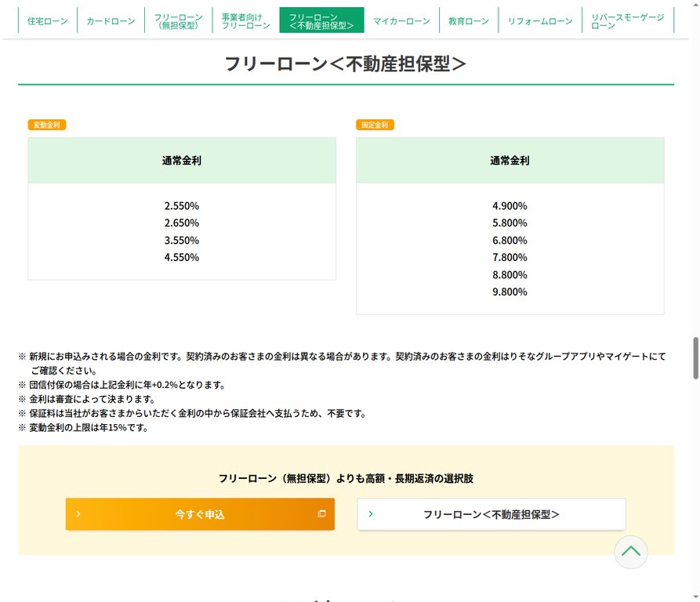Open the 住宅ローン tab
The image size is (700, 602).
(x=47, y=21)
